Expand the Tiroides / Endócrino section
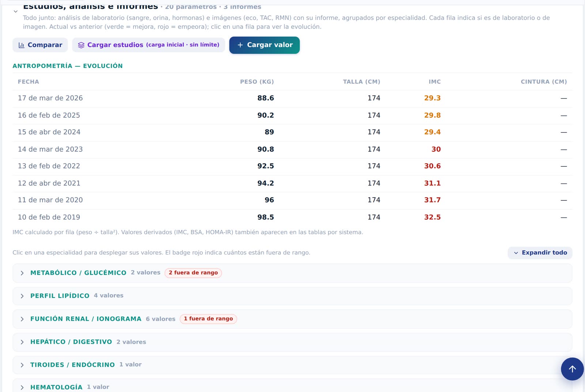 point(292,365)
